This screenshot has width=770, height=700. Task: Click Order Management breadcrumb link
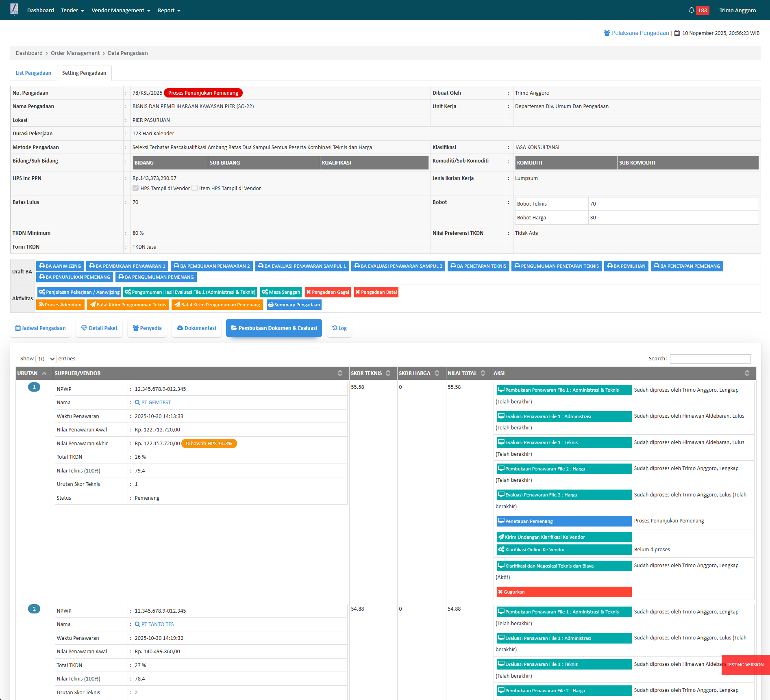(75, 53)
